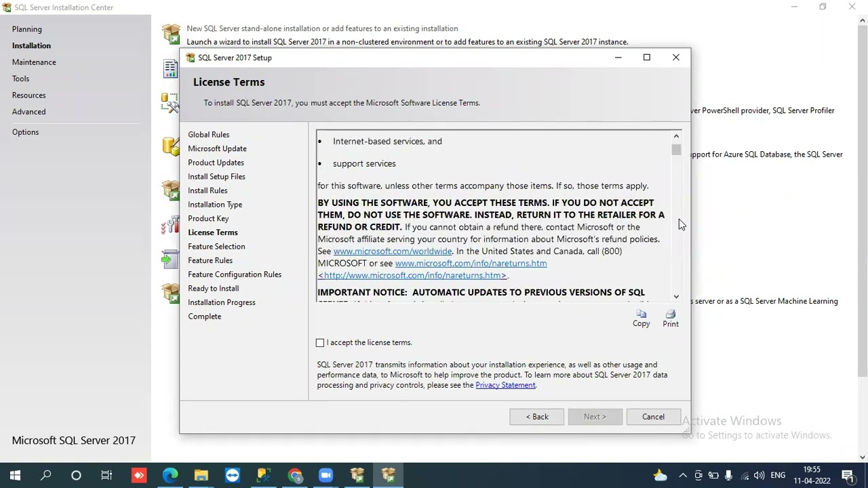
Task: Open Cortana from the taskbar
Action: (x=76, y=475)
